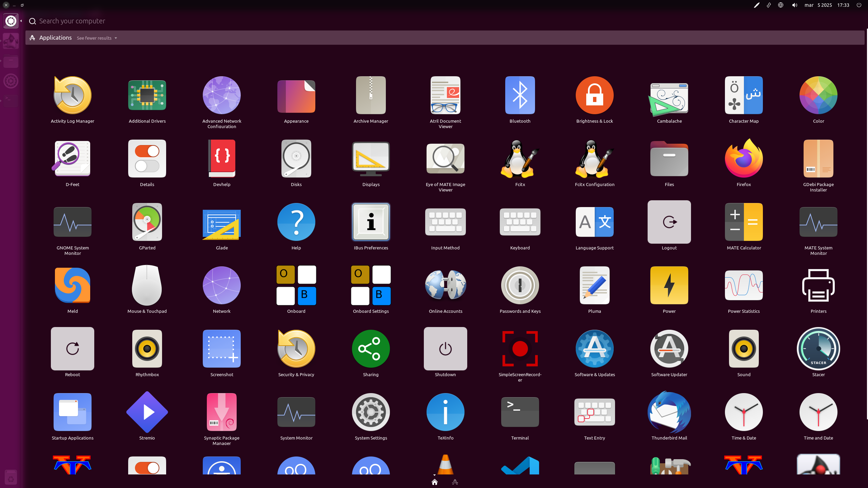Screen dimensions: 868x488
Task: Open Character Map
Action: [744, 95]
